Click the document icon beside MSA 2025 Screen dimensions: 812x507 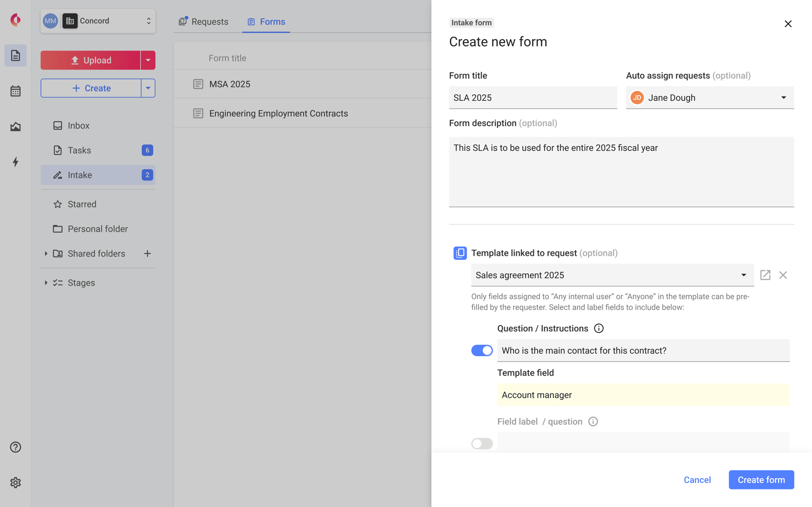(x=198, y=84)
